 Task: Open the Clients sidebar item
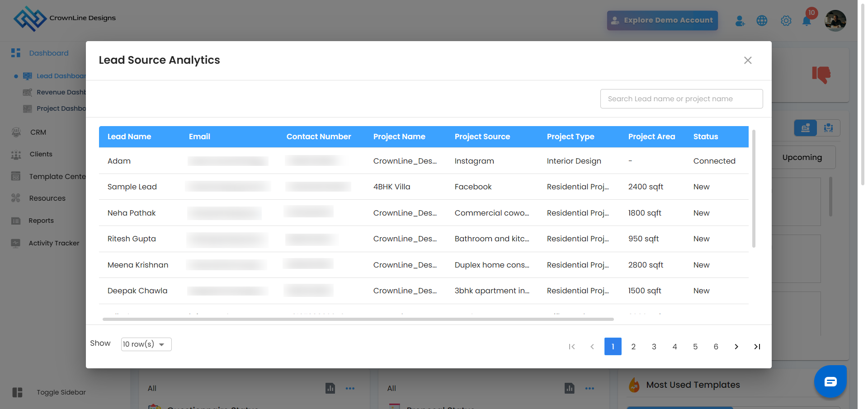(x=32, y=155)
